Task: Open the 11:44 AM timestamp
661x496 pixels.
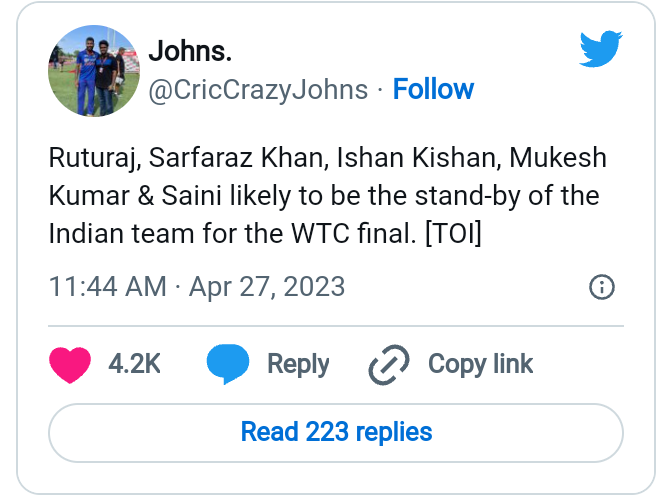Action: [107, 287]
